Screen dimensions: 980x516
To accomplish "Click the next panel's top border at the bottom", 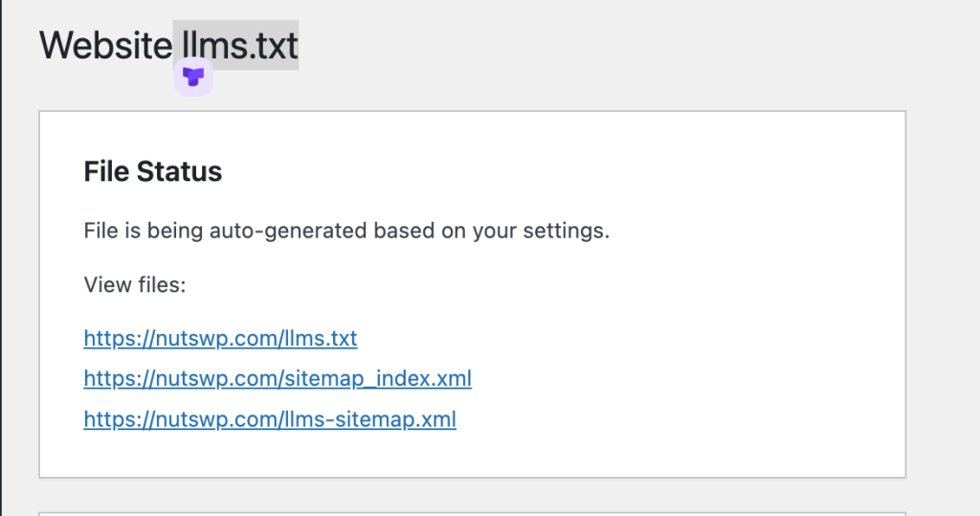I will pos(473,513).
